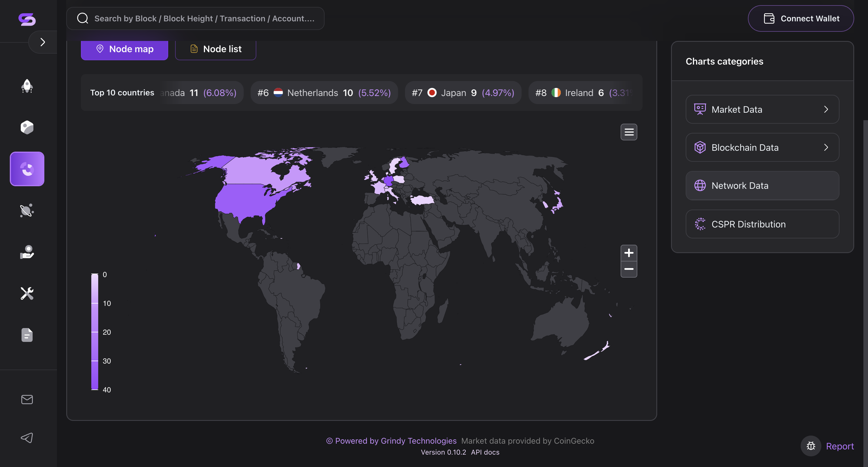Switch to the Node map view
The image size is (868, 467).
point(124,49)
